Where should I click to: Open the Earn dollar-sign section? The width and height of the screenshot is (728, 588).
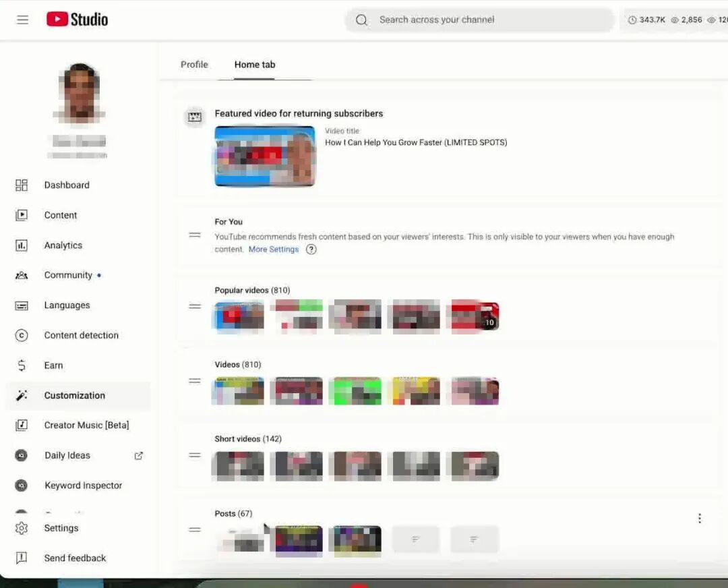[x=53, y=365]
